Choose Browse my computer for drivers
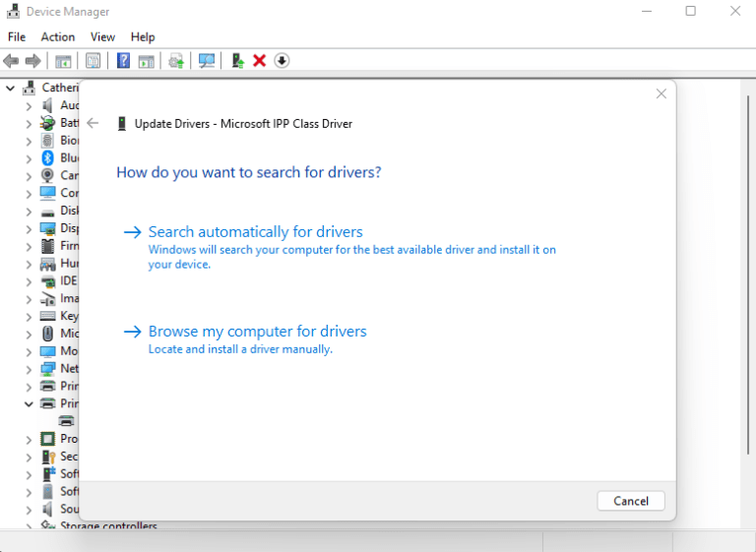Image resolution: width=756 pixels, height=552 pixels. click(x=257, y=332)
